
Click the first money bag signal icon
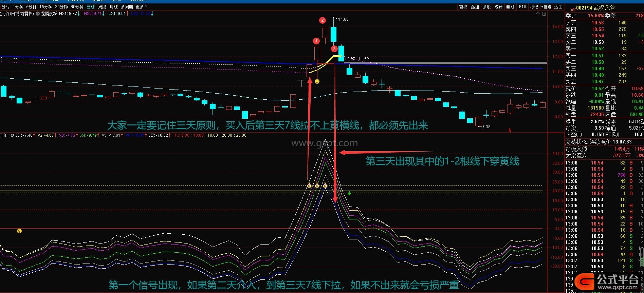pyautogui.click(x=309, y=185)
